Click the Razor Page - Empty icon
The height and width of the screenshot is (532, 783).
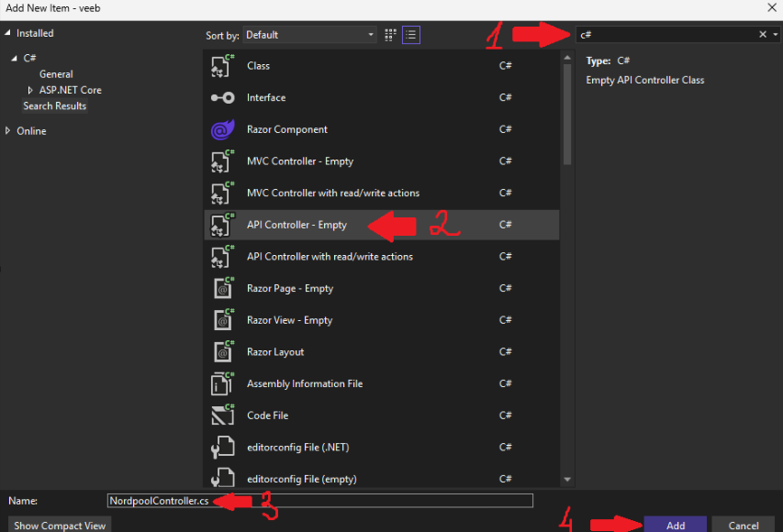click(x=223, y=289)
